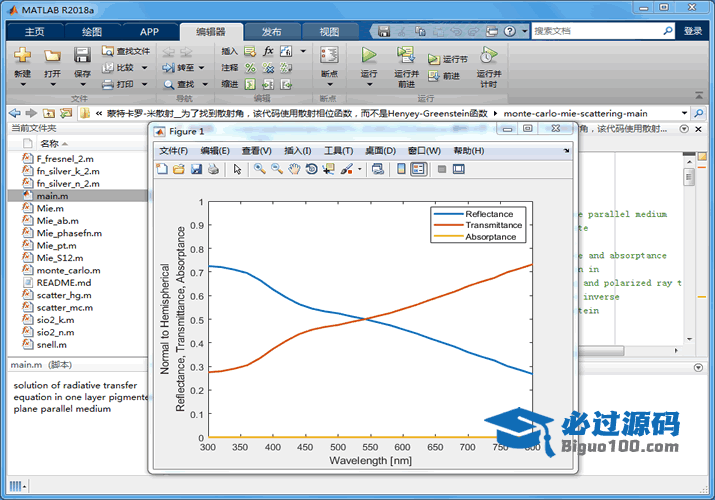Click Zoom In magnifier in Figure 1 toolbar
Screen dimensions: 715x500
point(259,169)
